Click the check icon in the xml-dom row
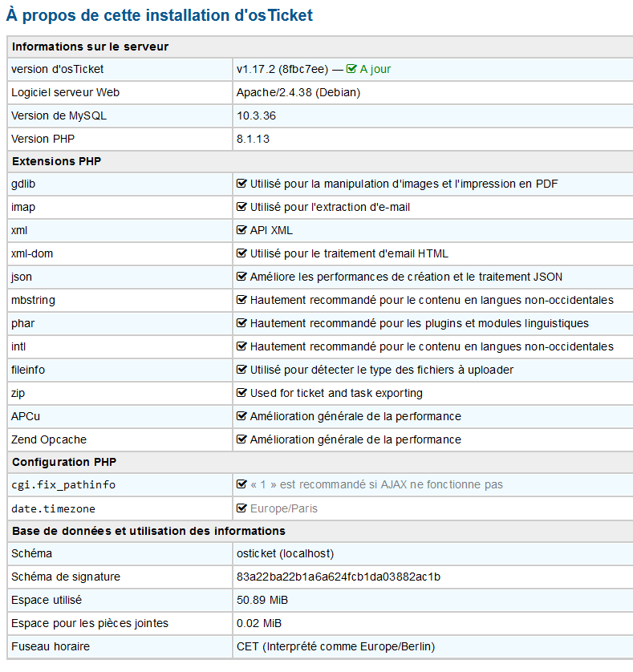 point(241,253)
